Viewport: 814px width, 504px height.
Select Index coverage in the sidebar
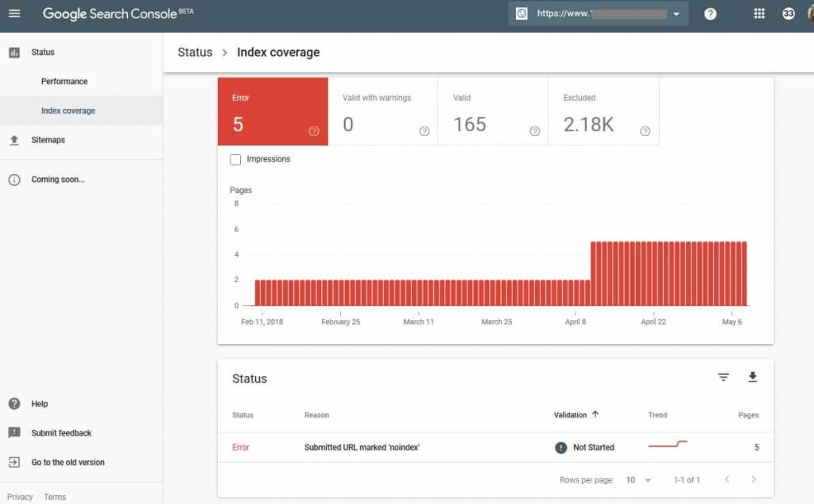68,111
